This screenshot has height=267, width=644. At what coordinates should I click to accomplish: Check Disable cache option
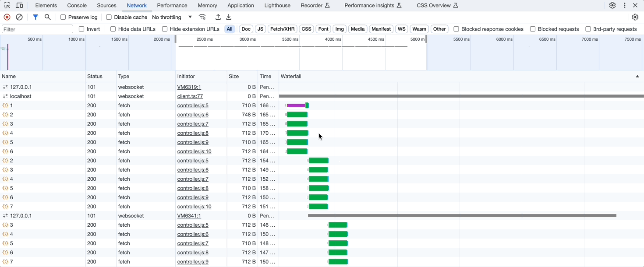(x=109, y=17)
